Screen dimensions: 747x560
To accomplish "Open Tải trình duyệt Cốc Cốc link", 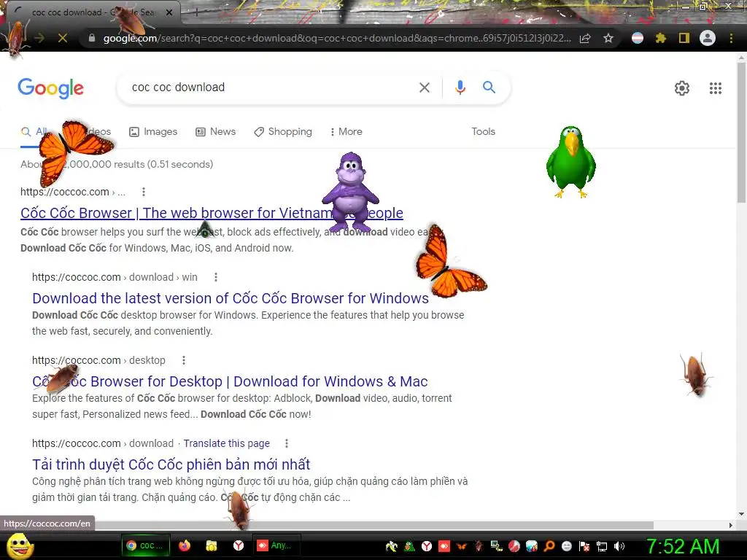I will point(171,464).
